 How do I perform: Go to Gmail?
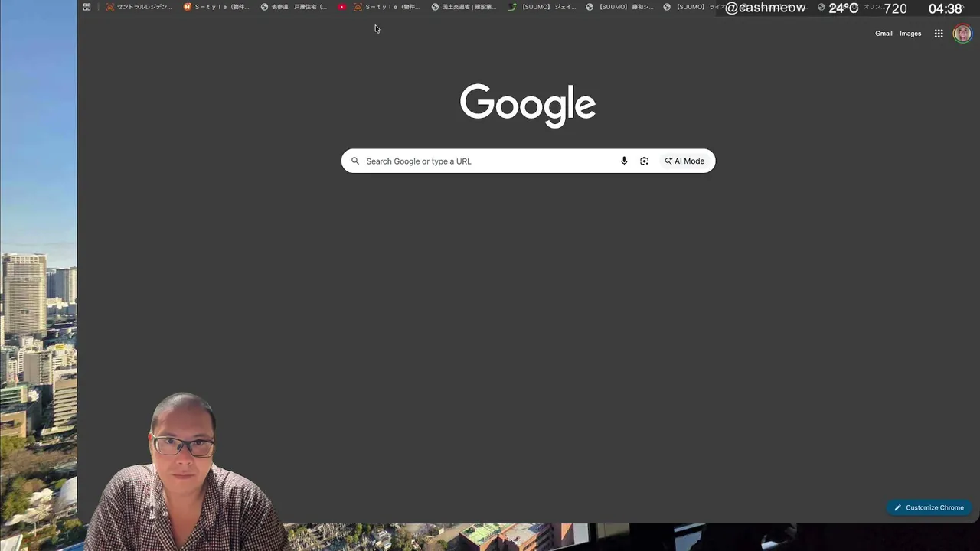884,34
